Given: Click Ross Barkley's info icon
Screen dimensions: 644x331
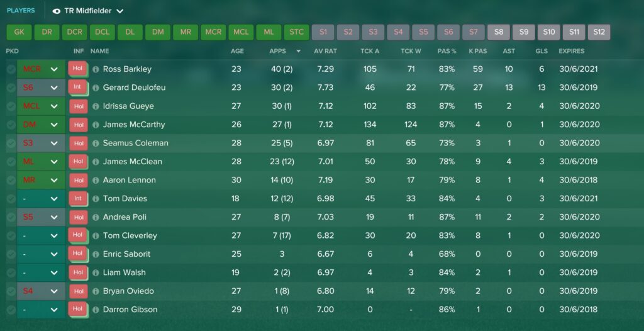Looking at the screenshot, I should click(x=96, y=69).
